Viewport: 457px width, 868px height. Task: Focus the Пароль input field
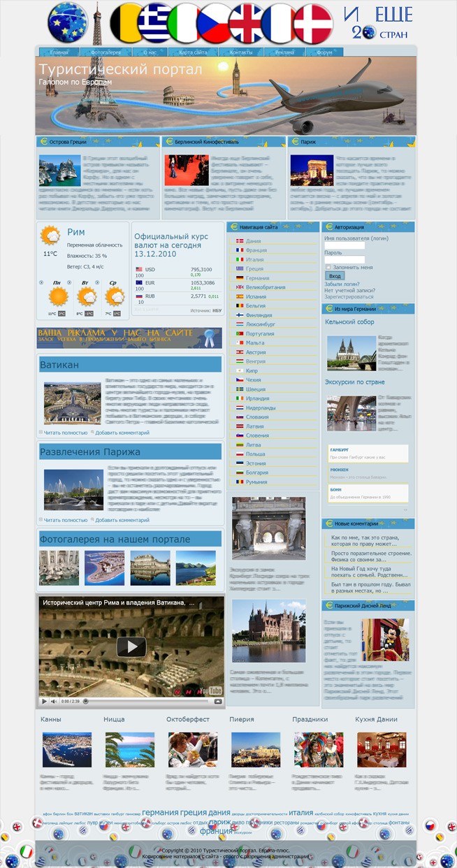344,260
